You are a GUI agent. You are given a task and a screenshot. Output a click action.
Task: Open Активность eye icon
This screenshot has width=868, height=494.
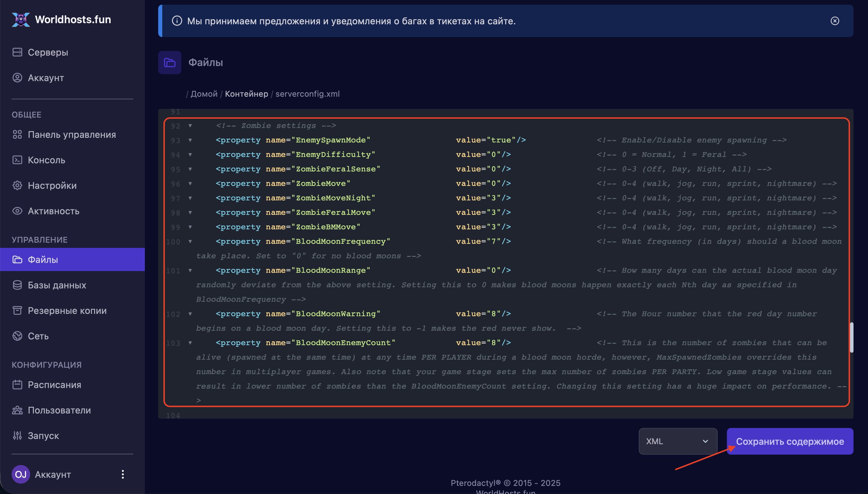click(17, 211)
